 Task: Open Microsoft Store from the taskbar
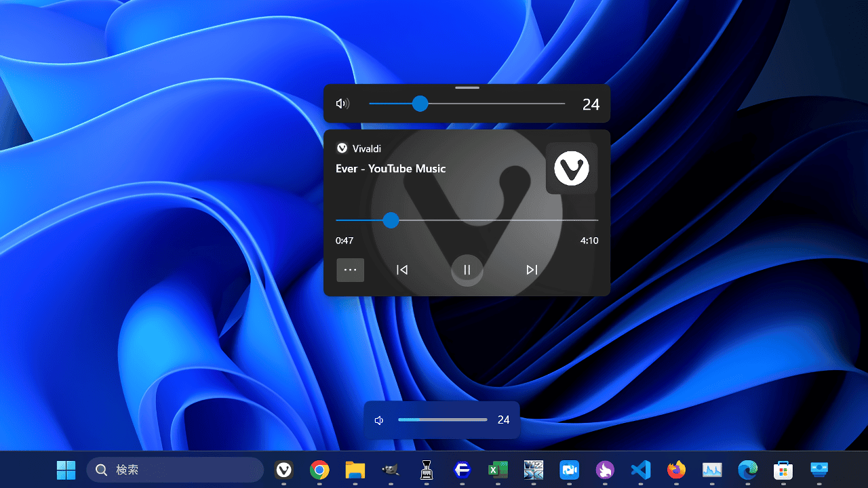point(783,470)
